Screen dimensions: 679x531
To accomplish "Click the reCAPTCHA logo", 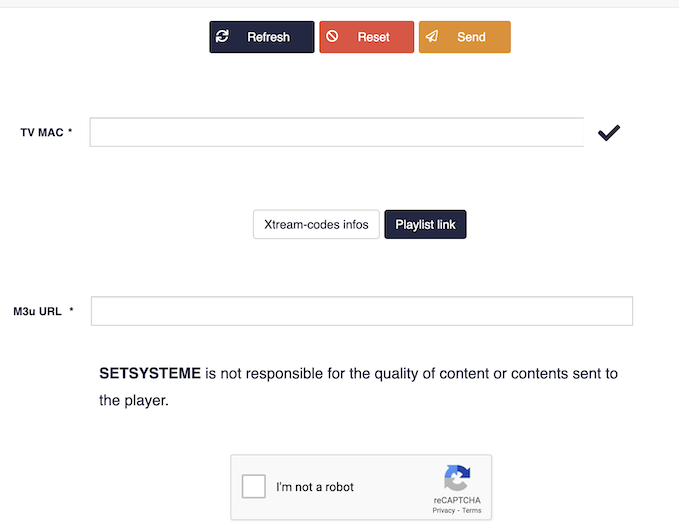I will (457, 477).
